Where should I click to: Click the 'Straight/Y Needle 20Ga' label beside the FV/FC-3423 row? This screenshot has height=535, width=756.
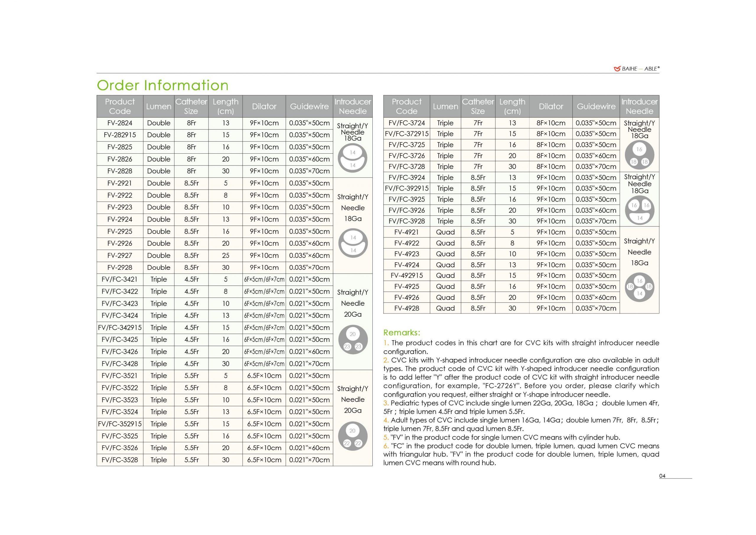353,303
